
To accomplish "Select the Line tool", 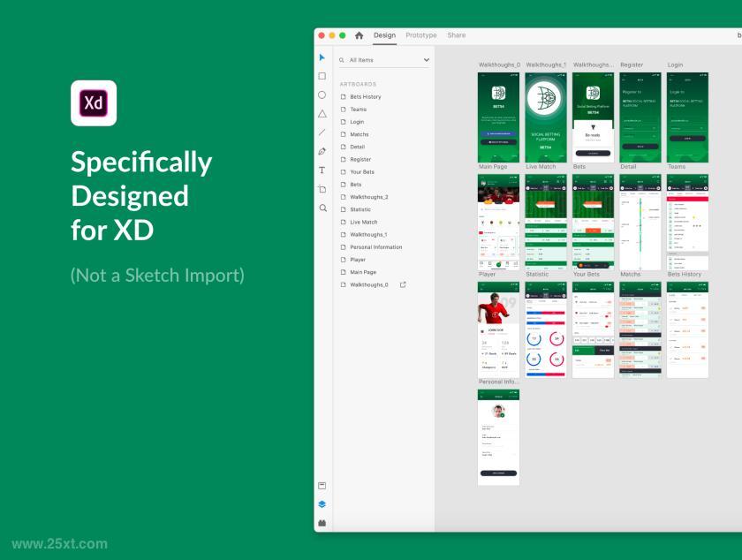I will [x=322, y=132].
